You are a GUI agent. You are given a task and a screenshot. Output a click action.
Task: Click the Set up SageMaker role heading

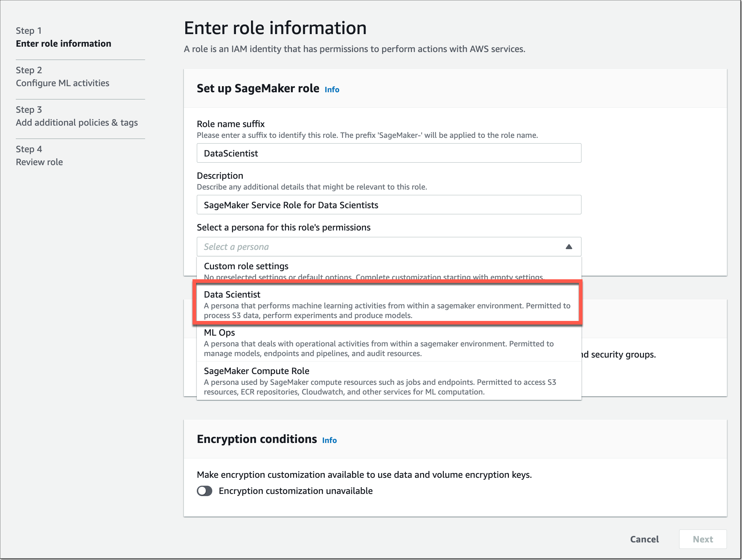258,88
